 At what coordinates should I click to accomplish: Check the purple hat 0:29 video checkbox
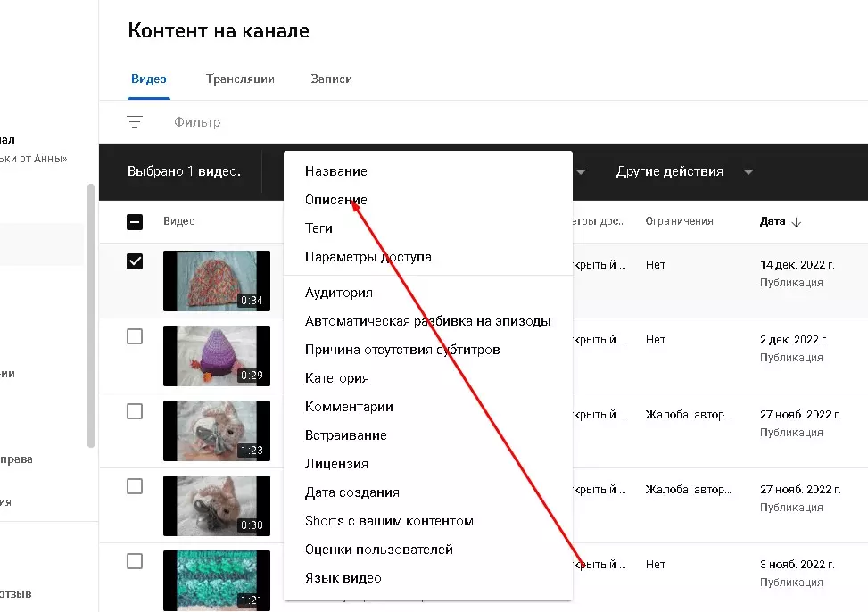tap(135, 336)
